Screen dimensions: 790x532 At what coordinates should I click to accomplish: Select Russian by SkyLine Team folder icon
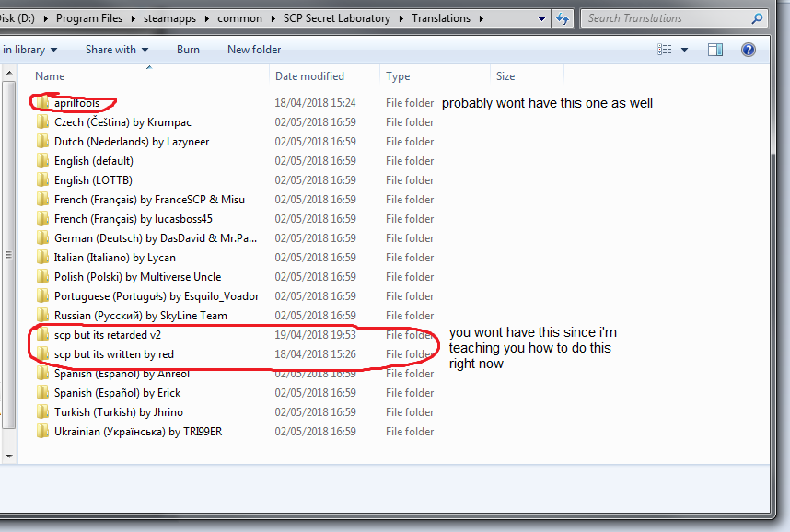tap(42, 315)
